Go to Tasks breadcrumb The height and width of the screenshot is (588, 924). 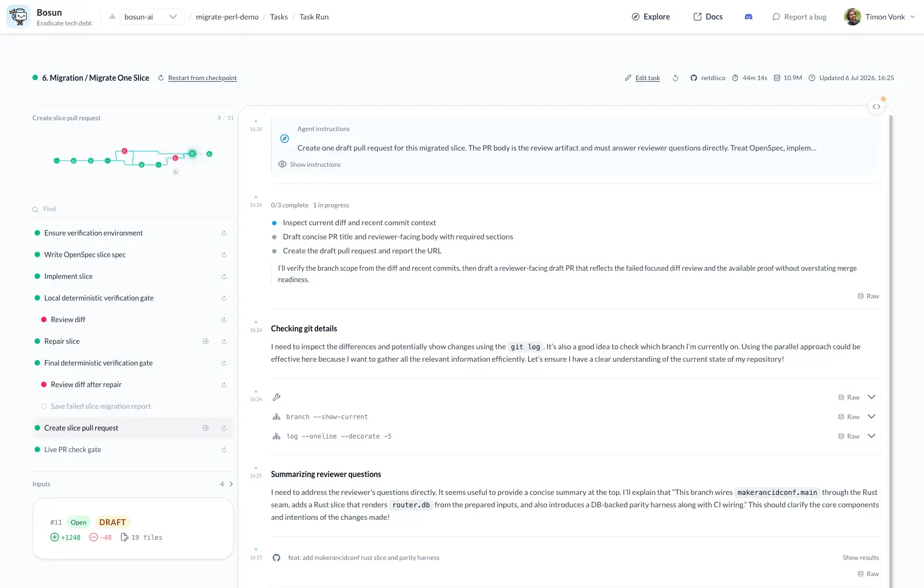point(279,17)
